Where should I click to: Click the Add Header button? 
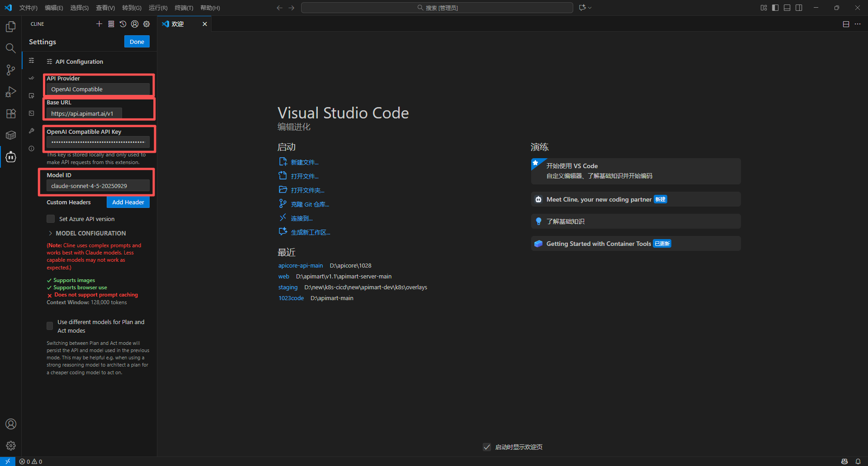(x=128, y=202)
